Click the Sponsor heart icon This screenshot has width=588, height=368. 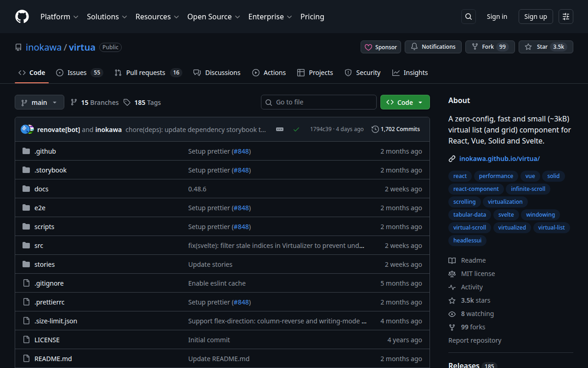368,47
